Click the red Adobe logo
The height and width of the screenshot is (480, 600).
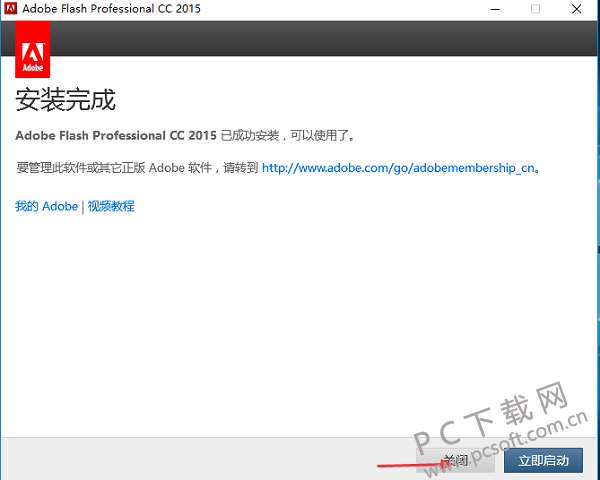coord(33,49)
